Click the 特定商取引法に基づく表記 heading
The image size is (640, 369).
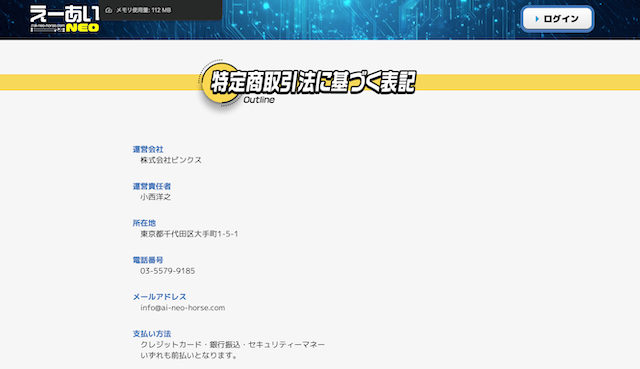click(x=313, y=82)
